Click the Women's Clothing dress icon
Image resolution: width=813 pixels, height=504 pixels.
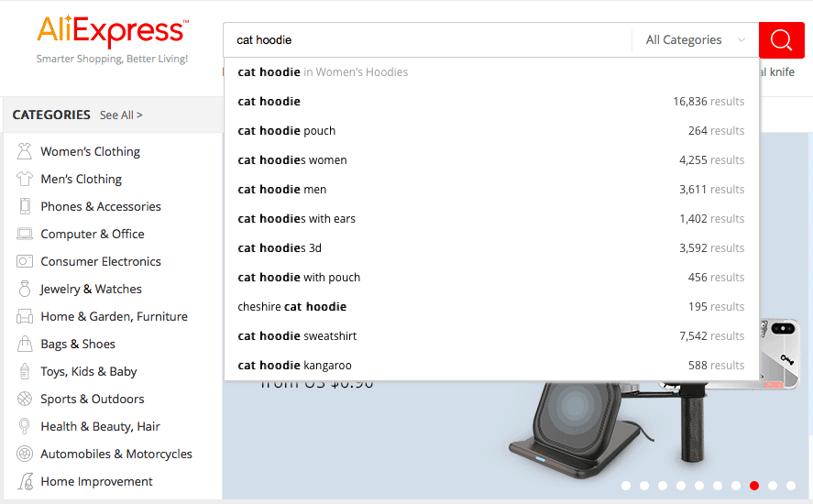pyautogui.click(x=25, y=152)
